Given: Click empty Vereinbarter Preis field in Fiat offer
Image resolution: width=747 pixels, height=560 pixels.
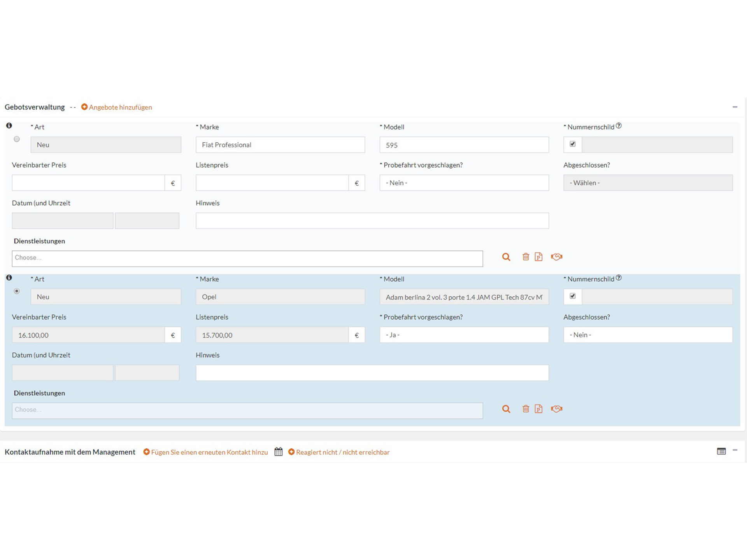Looking at the screenshot, I should pos(88,183).
